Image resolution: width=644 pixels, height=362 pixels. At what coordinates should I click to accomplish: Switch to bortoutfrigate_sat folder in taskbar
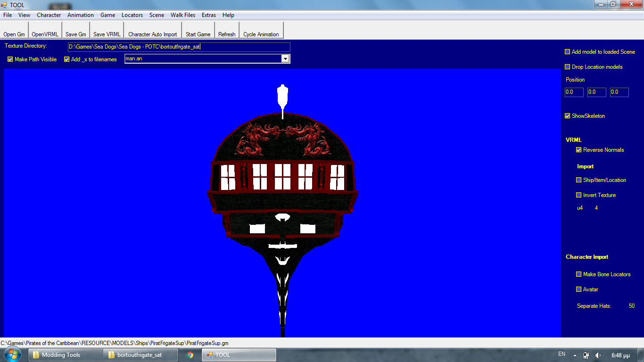140,355
